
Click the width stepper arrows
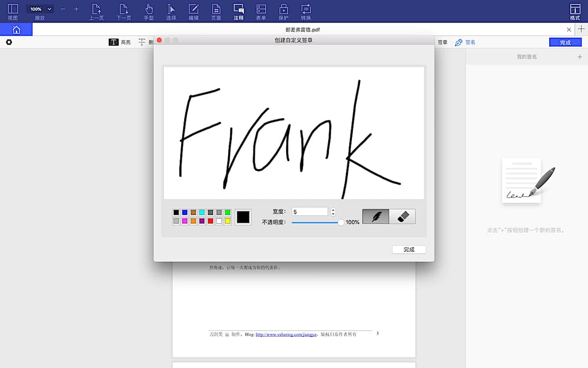click(x=333, y=211)
